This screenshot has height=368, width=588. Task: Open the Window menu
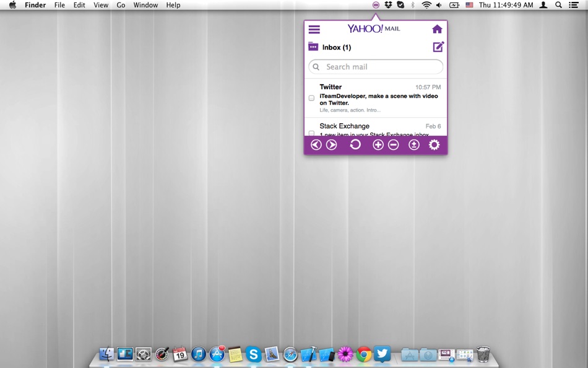145,5
